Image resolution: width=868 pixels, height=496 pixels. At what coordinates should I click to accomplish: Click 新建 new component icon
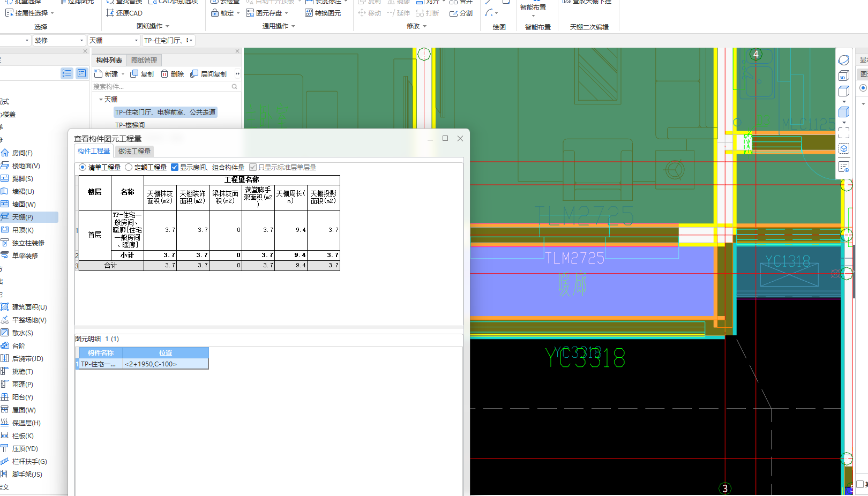(x=98, y=74)
